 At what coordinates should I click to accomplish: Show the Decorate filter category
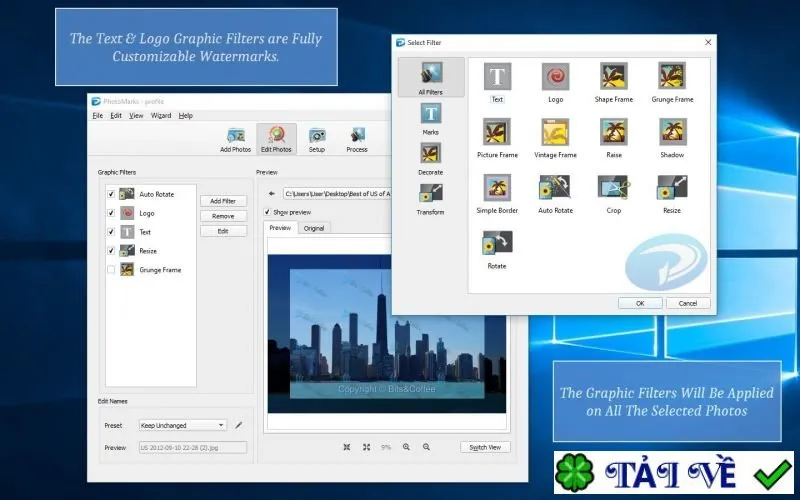point(430,159)
